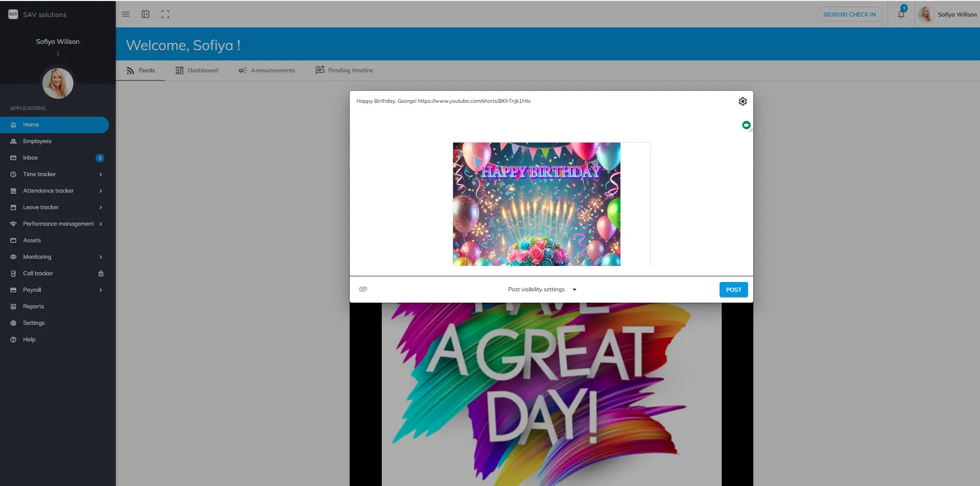Click the 00:00:00 CHECK IN button

[849, 14]
